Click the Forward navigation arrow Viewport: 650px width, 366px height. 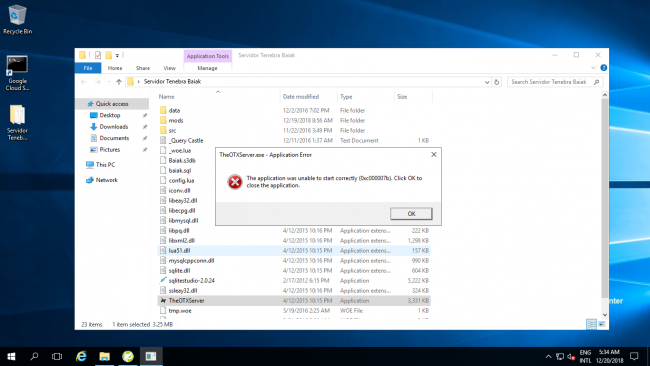pyautogui.click(x=98, y=82)
